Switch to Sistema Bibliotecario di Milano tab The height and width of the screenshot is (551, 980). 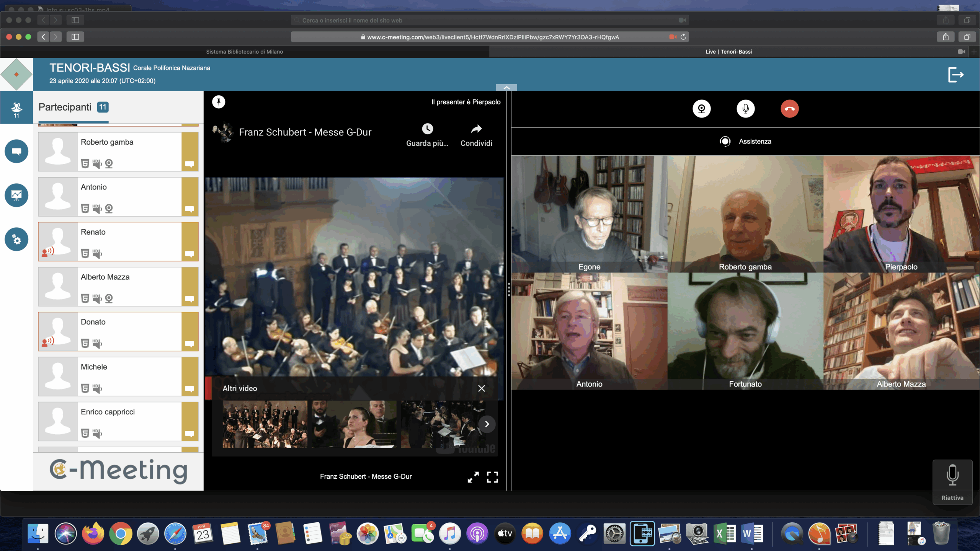pyautogui.click(x=245, y=52)
